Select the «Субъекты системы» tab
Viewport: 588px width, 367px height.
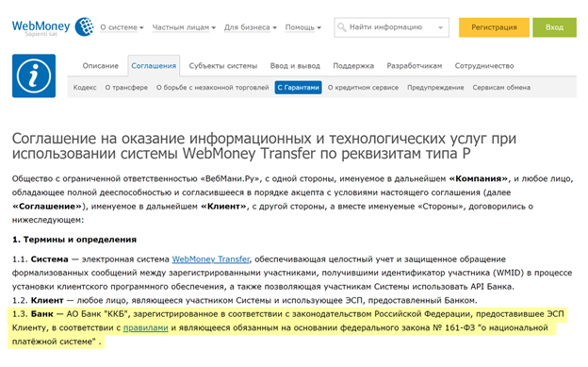coord(223,66)
